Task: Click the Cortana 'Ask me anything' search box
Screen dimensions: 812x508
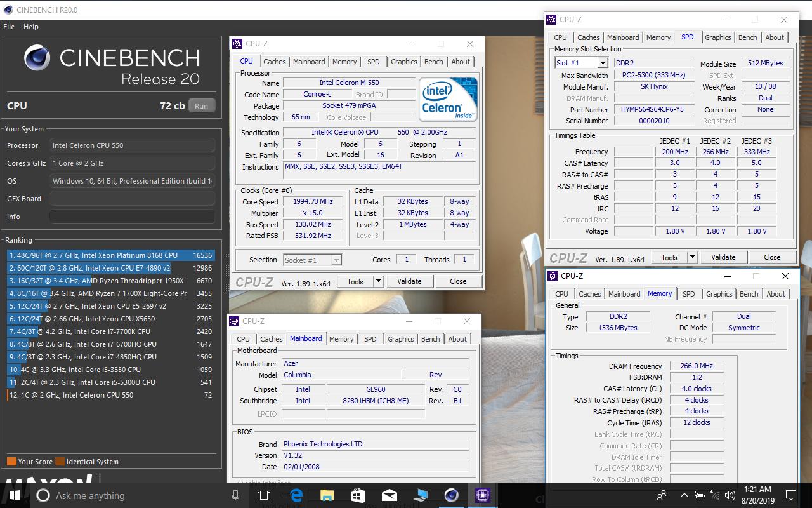Action: [x=138, y=495]
